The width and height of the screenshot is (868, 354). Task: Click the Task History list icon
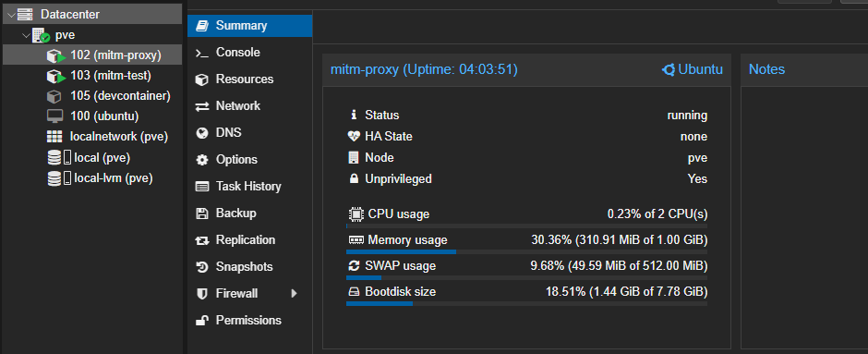pyautogui.click(x=202, y=187)
